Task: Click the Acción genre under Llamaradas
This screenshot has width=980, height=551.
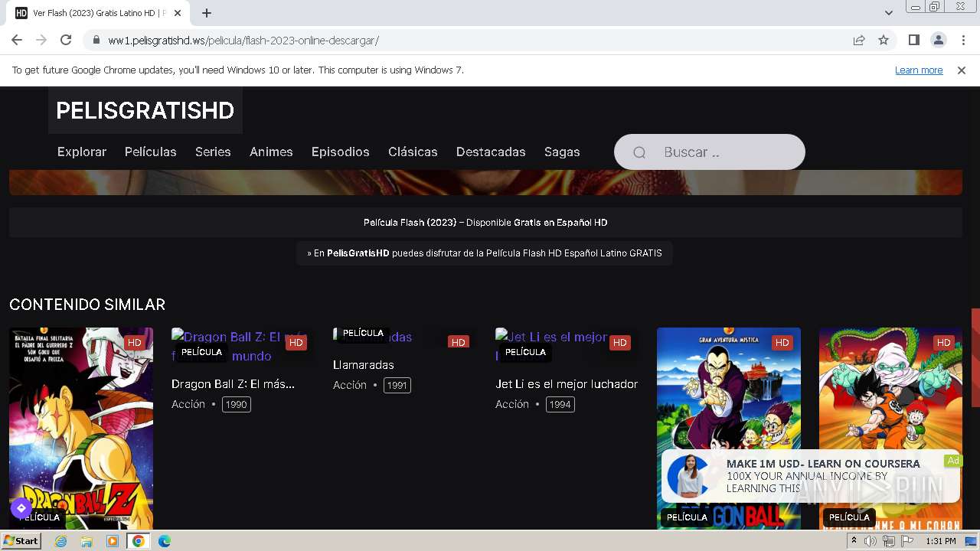Action: 350,385
